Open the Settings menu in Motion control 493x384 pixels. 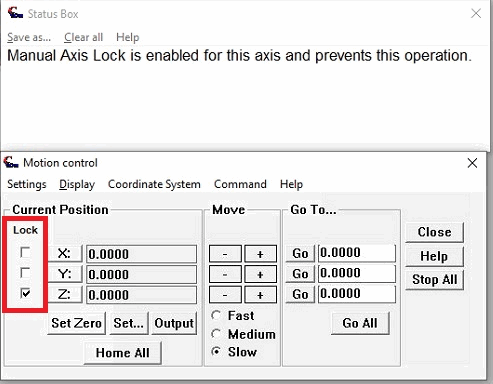point(27,184)
